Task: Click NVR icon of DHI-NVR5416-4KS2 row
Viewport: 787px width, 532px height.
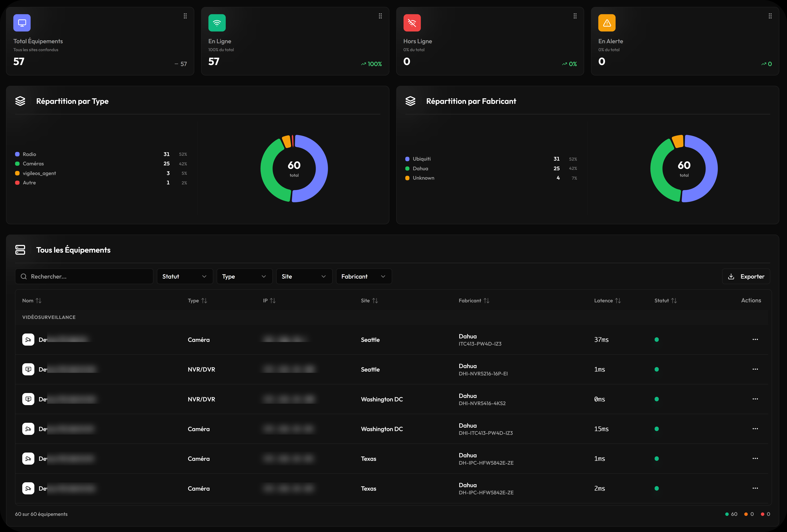Action: (x=28, y=399)
